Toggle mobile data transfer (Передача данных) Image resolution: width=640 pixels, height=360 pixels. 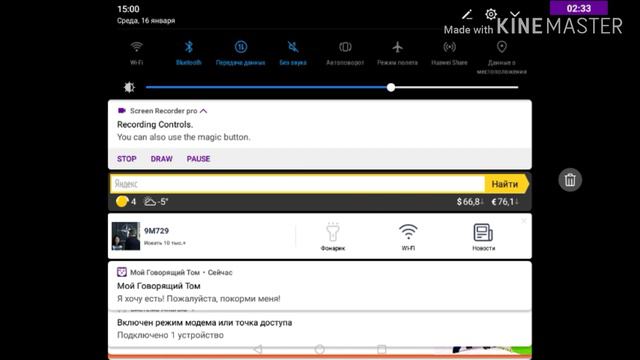pos(240,53)
